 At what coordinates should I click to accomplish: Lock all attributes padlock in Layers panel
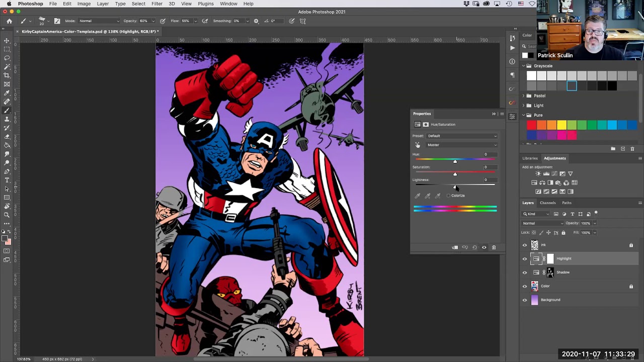coord(563,233)
